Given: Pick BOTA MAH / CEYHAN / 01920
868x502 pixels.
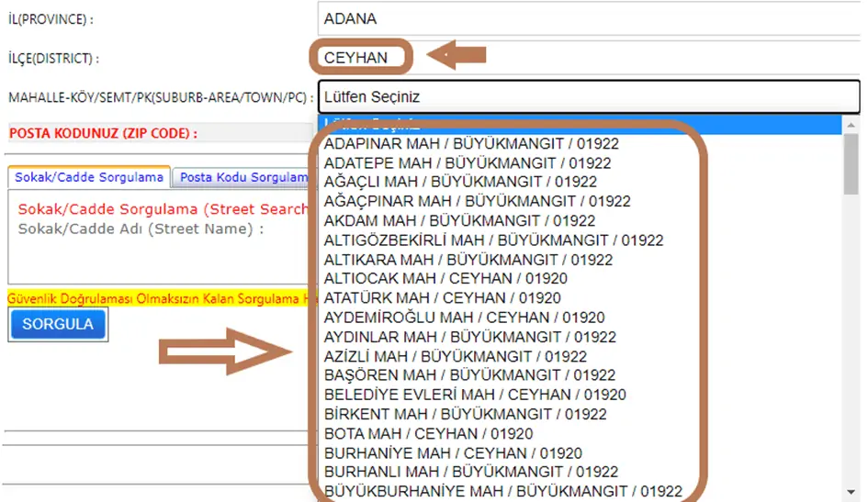Looking at the screenshot, I should tap(426, 433).
